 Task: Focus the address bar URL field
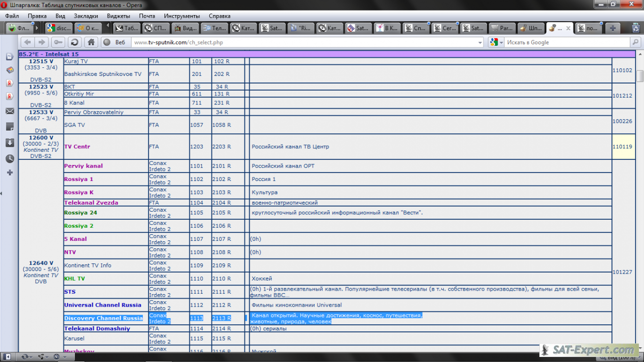pyautogui.click(x=305, y=43)
